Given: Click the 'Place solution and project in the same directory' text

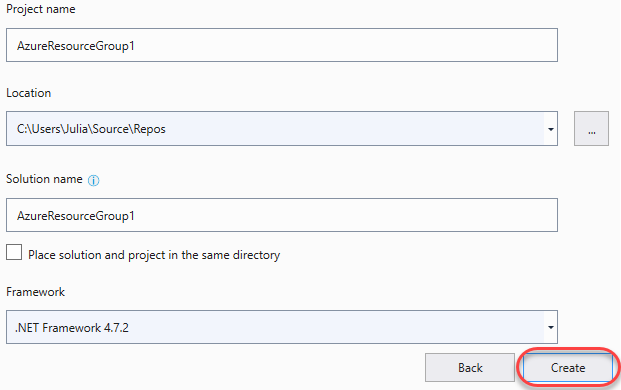Looking at the screenshot, I should pos(154,255).
